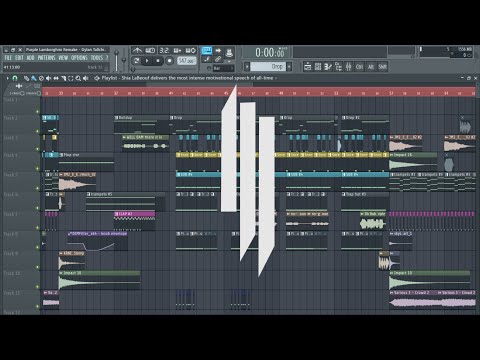
Task: Open the OPTIONS menu
Action: tap(79, 58)
